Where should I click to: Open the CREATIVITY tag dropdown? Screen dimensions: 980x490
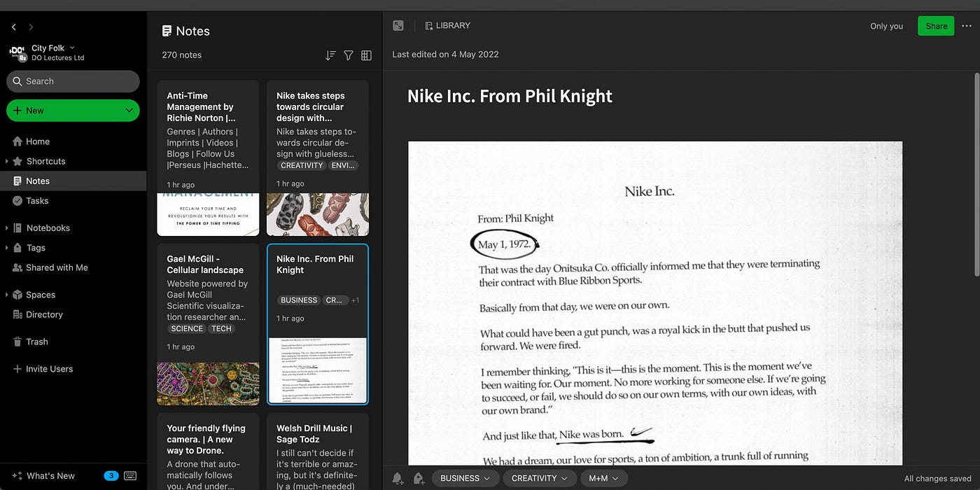(540, 479)
